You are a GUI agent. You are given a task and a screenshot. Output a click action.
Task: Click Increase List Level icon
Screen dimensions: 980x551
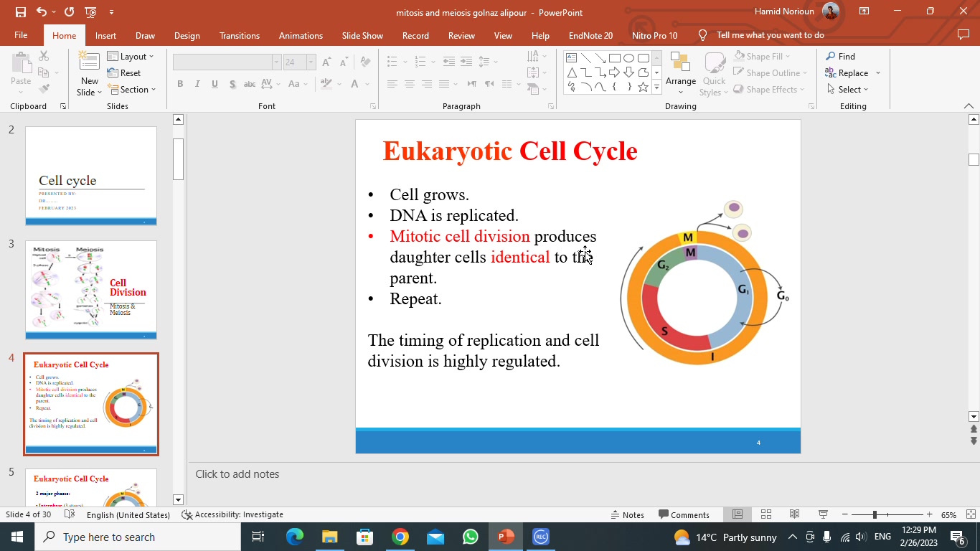(466, 62)
